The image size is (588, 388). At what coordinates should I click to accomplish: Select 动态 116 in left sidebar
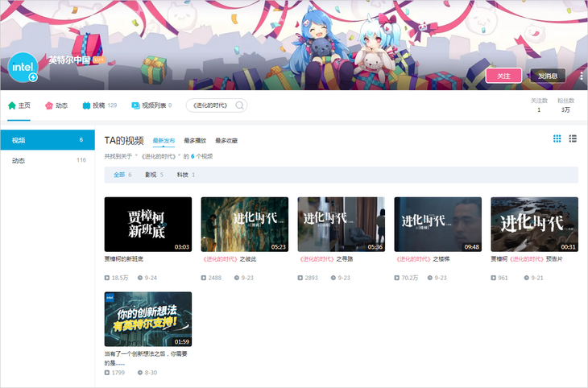click(x=48, y=160)
